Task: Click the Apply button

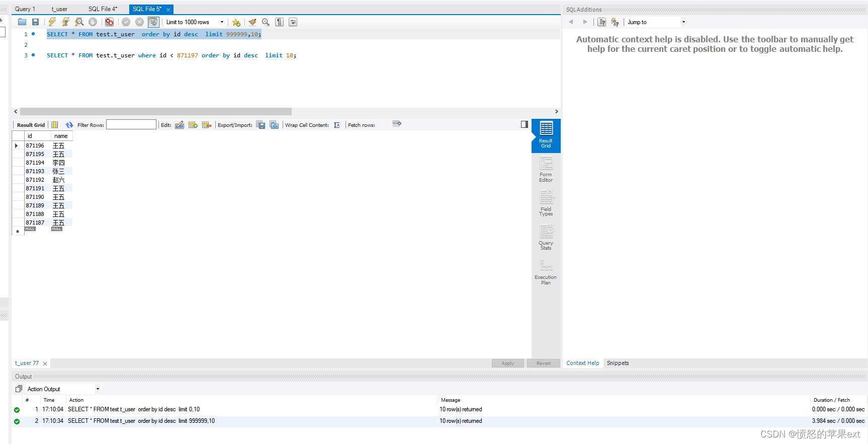Action: (x=508, y=363)
